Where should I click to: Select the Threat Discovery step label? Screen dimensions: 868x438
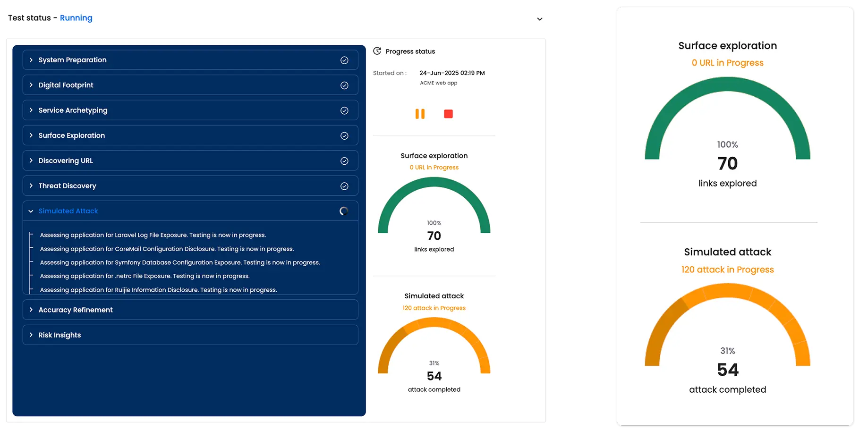point(67,186)
